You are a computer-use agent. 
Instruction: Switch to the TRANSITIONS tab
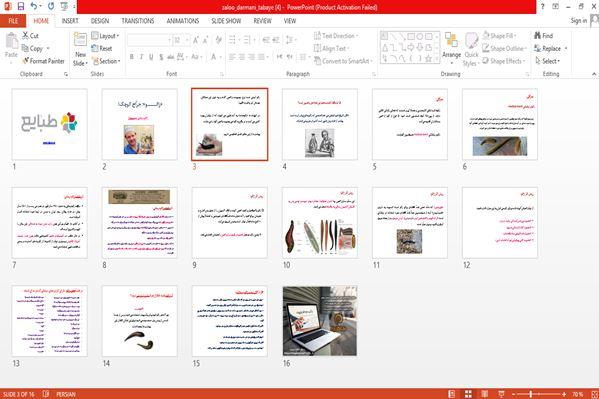point(138,21)
